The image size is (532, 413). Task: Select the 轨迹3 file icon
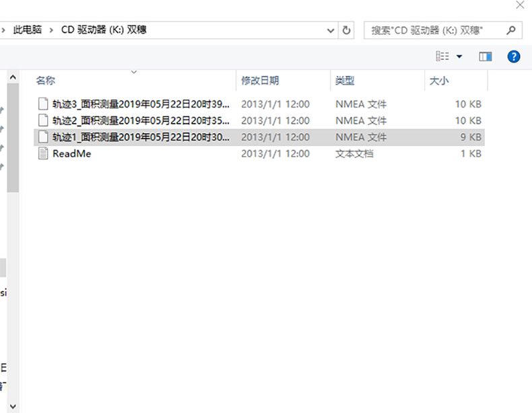point(43,104)
